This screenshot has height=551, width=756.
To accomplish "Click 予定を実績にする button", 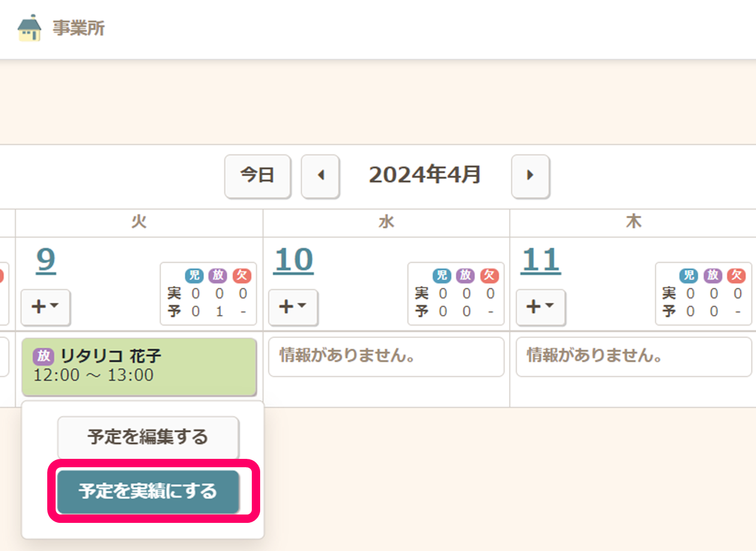I will click(148, 492).
